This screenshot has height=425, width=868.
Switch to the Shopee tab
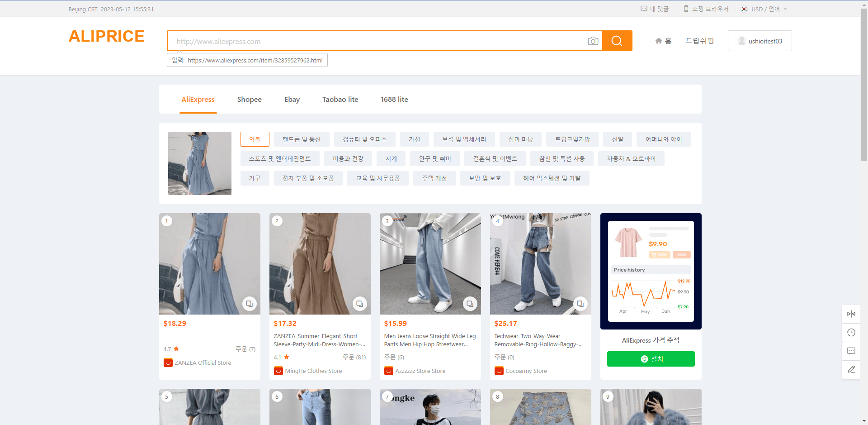[250, 100]
